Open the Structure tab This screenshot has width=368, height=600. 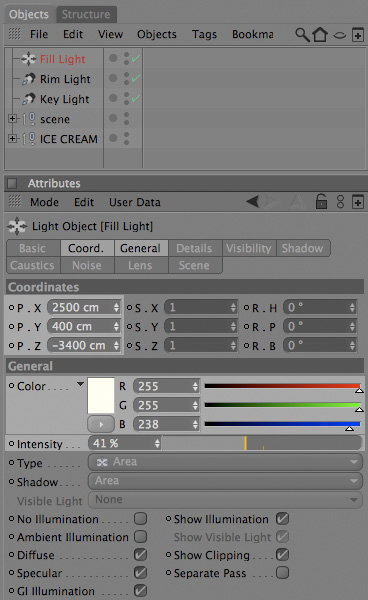[x=86, y=14]
